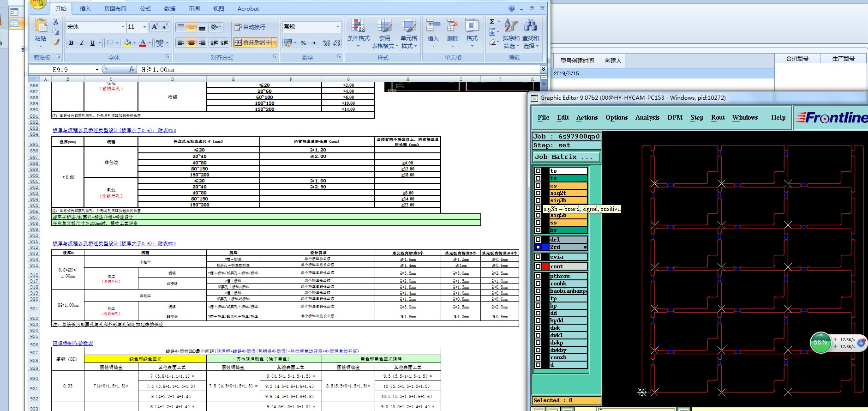Click the Decrease Decimal icon
Screen dimensions: 868x411
click(x=337, y=42)
